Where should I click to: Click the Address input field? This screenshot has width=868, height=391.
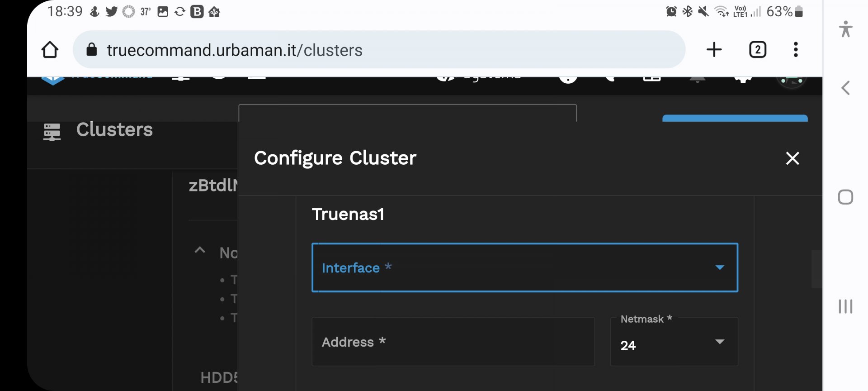point(453,342)
